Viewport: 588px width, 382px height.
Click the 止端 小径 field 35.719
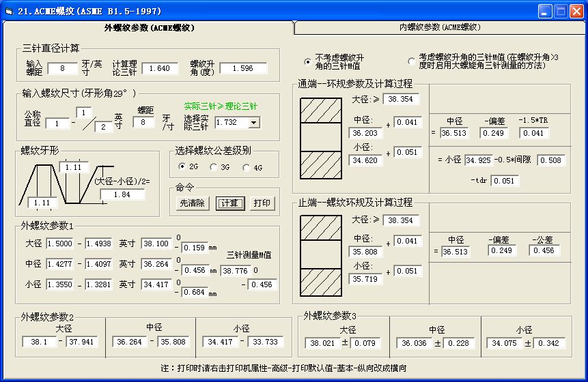[x=365, y=279]
